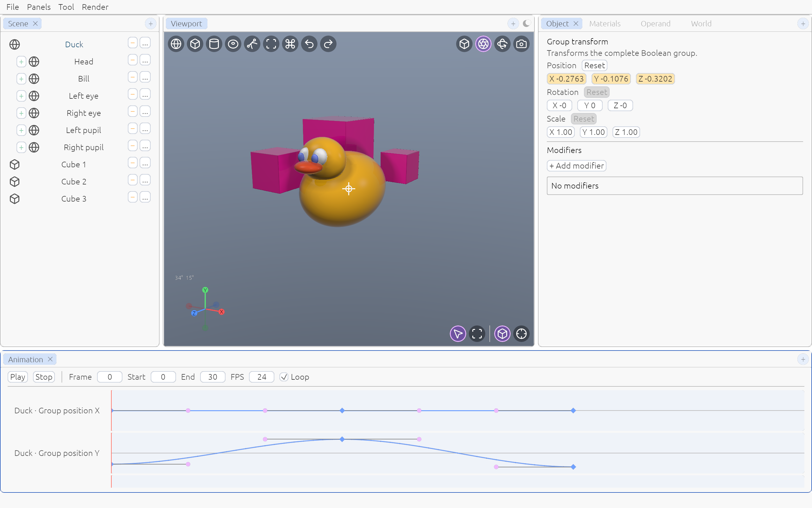The image size is (812, 508).
Task: Open the ellipsis menu for Cube 3
Action: [x=145, y=197]
